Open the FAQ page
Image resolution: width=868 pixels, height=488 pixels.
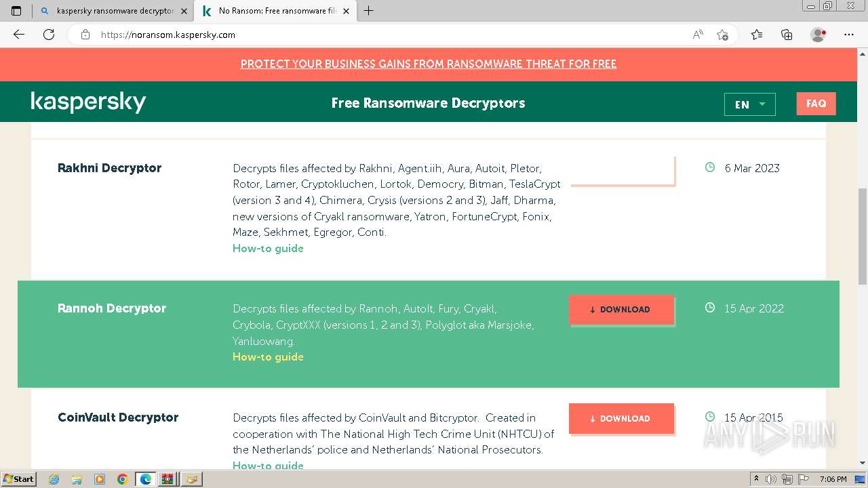[816, 104]
